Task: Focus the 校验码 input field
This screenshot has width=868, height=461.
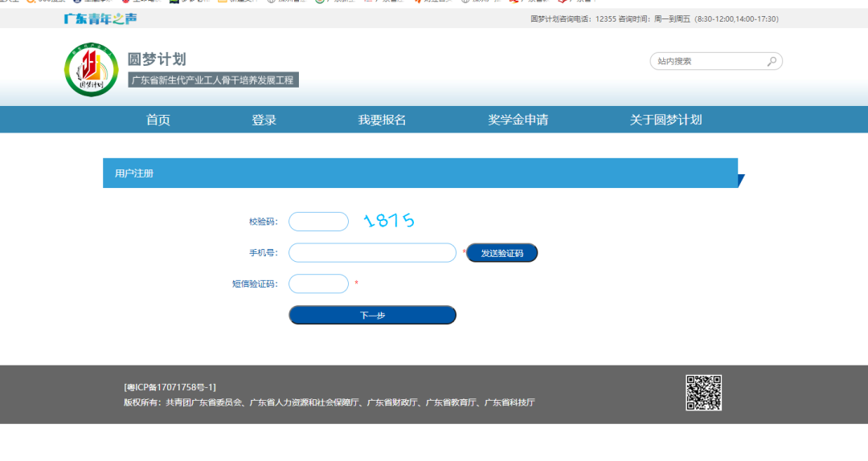Action: pyautogui.click(x=318, y=222)
